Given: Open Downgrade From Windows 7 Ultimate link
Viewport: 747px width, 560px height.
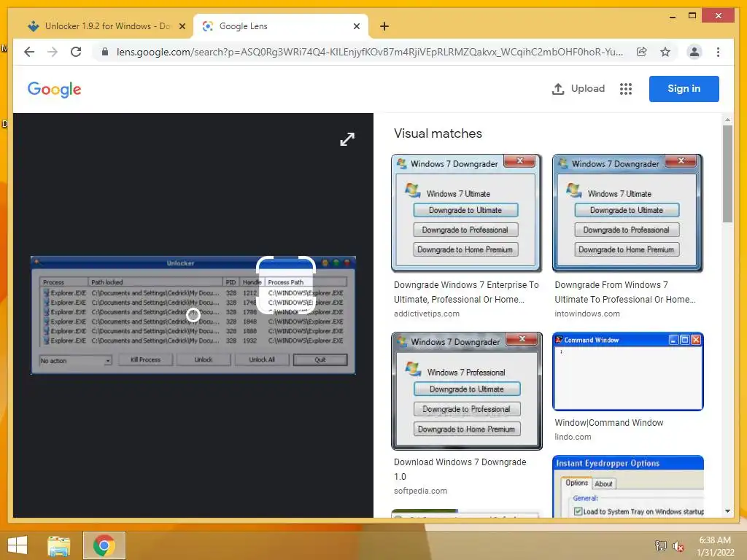Looking at the screenshot, I should (624, 292).
